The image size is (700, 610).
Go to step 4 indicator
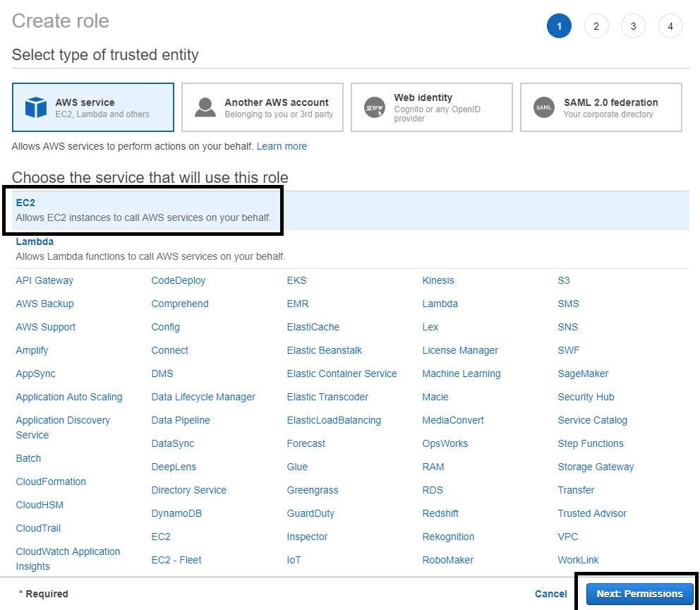[670, 26]
